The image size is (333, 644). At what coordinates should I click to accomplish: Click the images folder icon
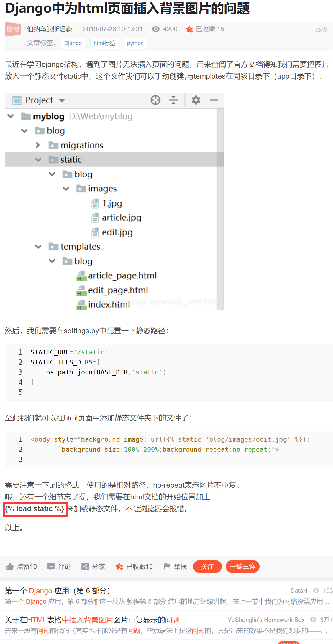(81, 189)
